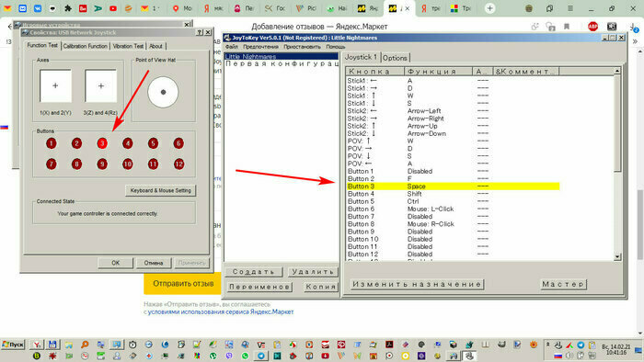Screen dimensions: 644x362
Task: Click the Удалить button
Action: pyautogui.click(x=313, y=272)
